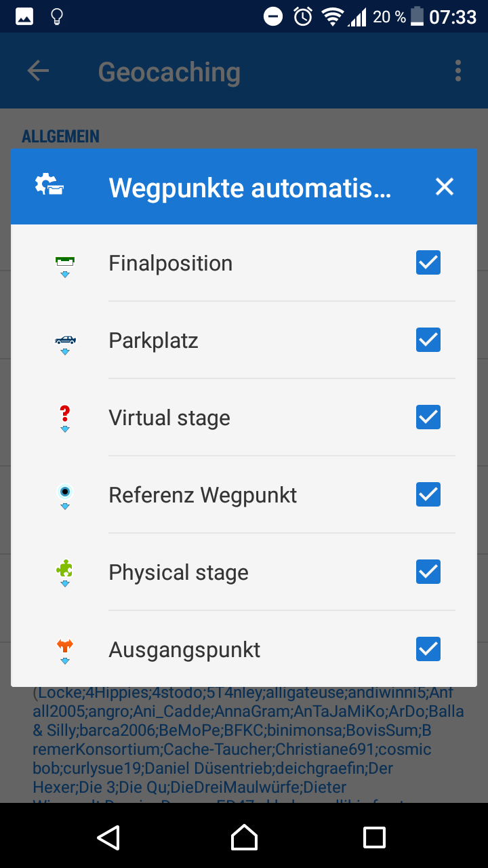Viewport: 488px width, 868px height.
Task: Uncheck the Referenz Wegpunkt checkbox
Action: tap(428, 494)
